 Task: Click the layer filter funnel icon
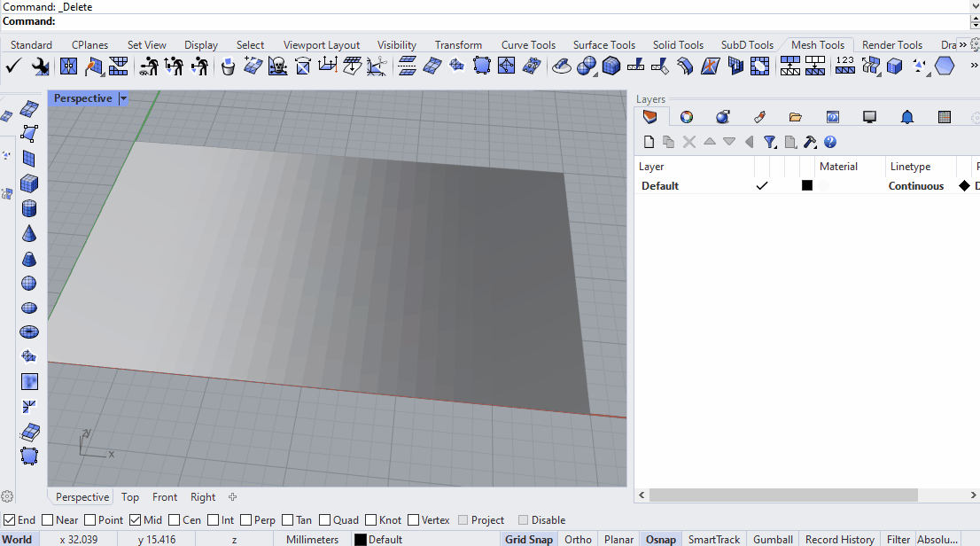pos(770,142)
